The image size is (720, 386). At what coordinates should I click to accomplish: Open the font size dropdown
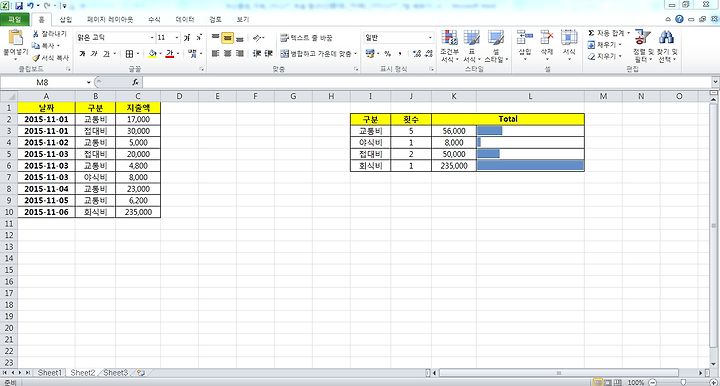[x=177, y=38]
